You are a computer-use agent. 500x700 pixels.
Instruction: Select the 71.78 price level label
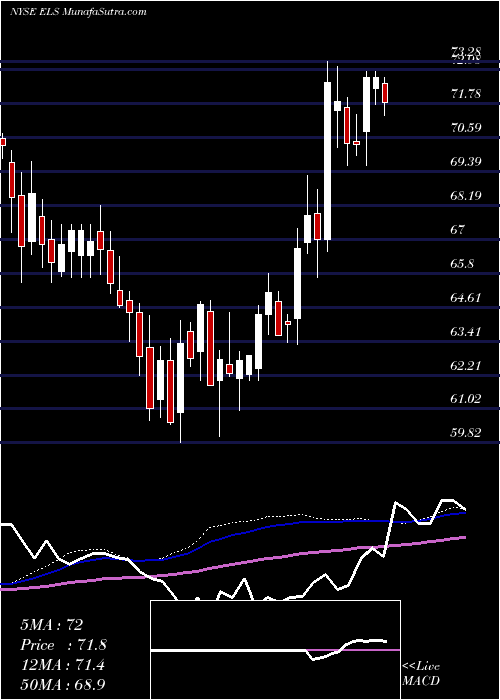point(466,94)
